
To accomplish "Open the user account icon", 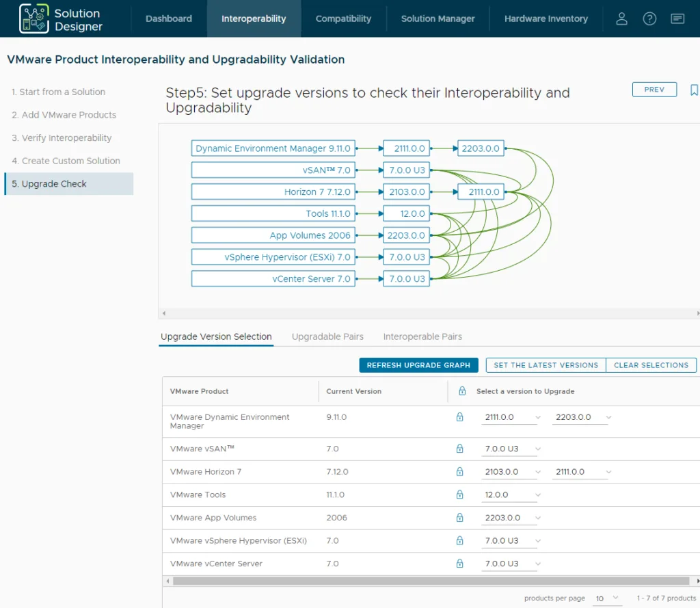I will click(x=621, y=18).
